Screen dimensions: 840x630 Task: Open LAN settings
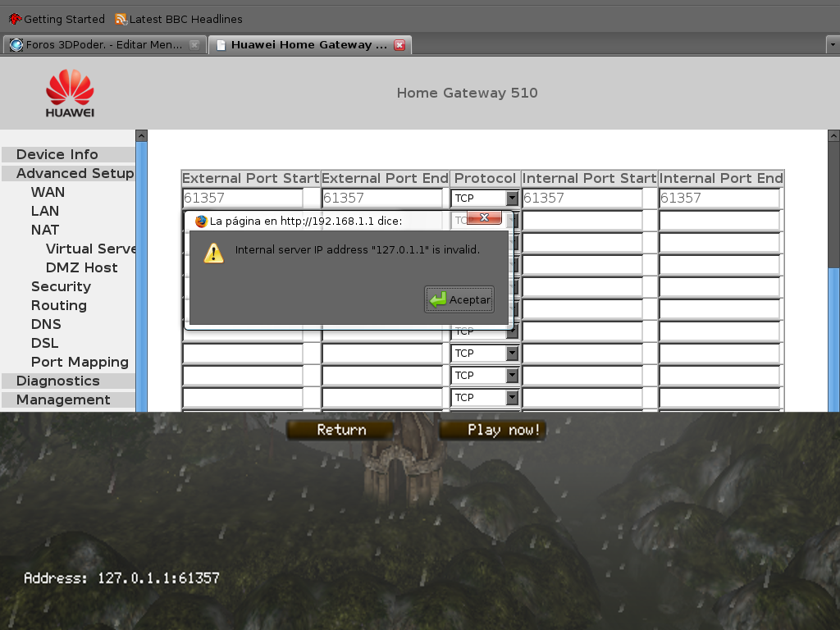45,211
